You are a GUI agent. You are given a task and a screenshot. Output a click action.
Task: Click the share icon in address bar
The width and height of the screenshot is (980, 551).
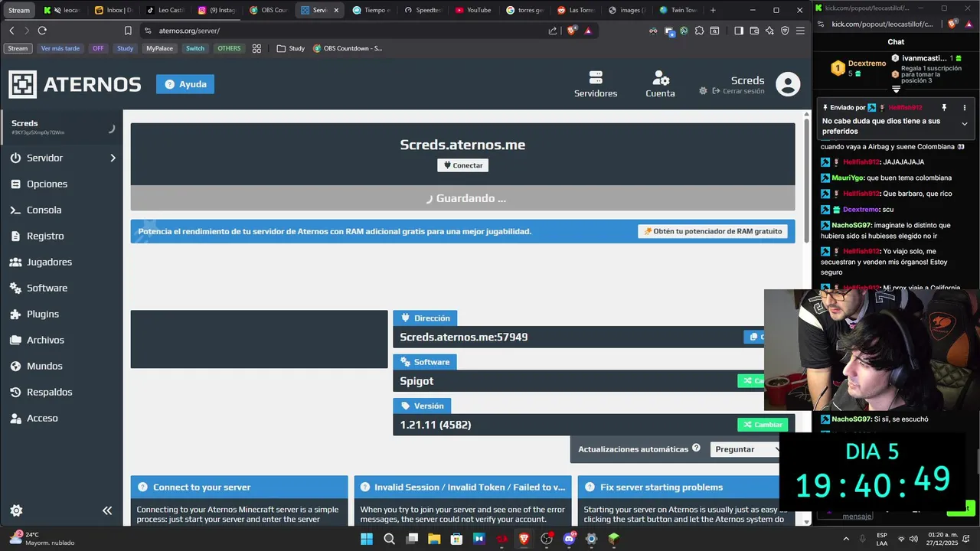553,31
